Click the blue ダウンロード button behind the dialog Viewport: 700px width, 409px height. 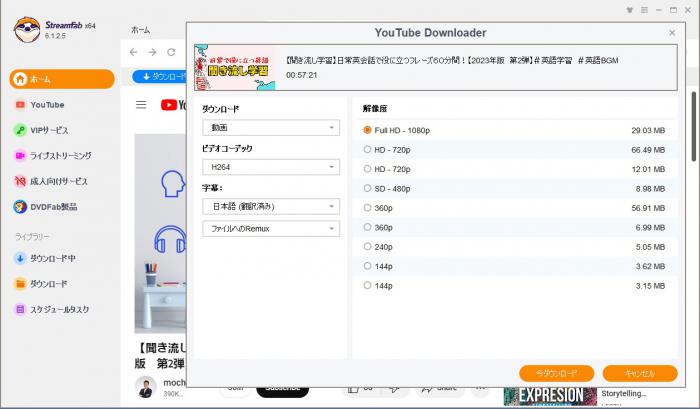click(159, 77)
